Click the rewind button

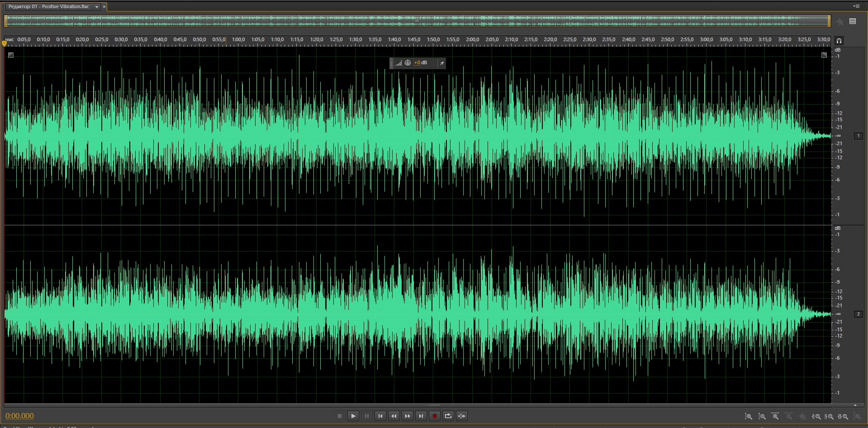click(394, 416)
